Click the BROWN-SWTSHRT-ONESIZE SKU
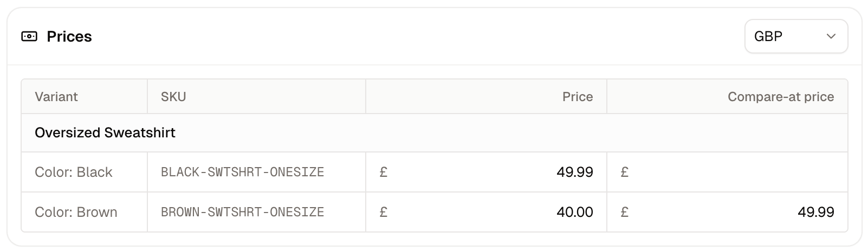The image size is (868, 252). point(242,212)
